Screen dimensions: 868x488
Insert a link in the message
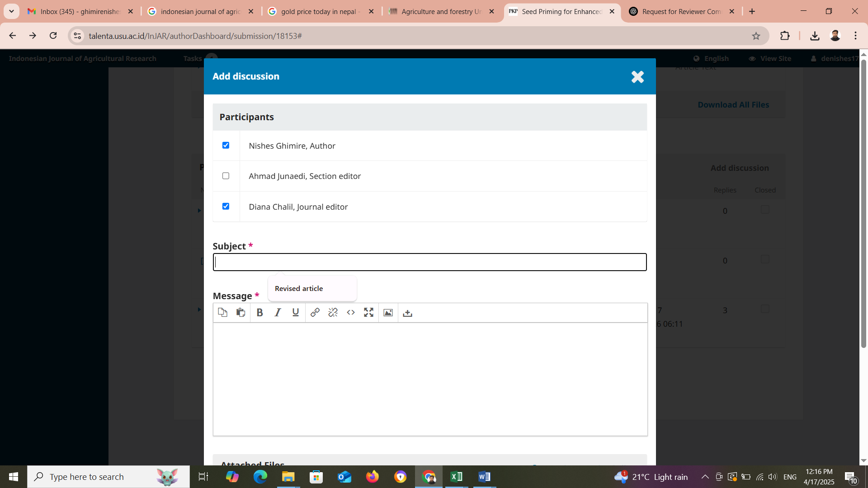click(x=315, y=312)
